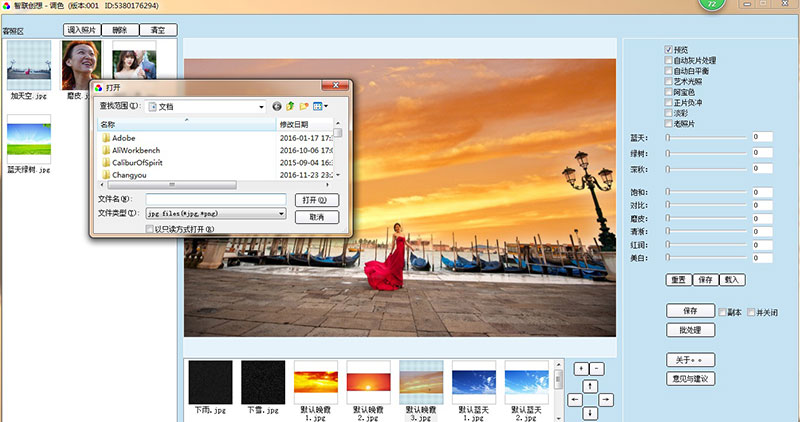Image resolution: width=800 pixels, height=422 pixels.
Task: Toggle the 预览 preview checkbox
Action: click(668, 49)
